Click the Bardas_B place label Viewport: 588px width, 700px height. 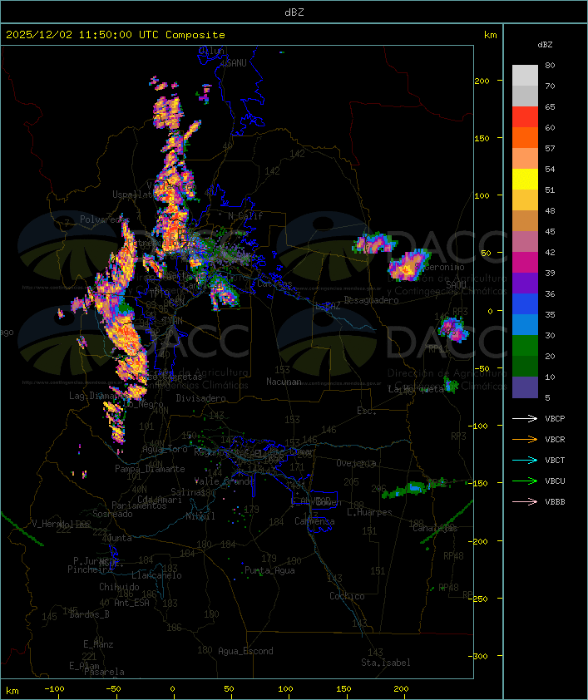pyautogui.click(x=89, y=614)
